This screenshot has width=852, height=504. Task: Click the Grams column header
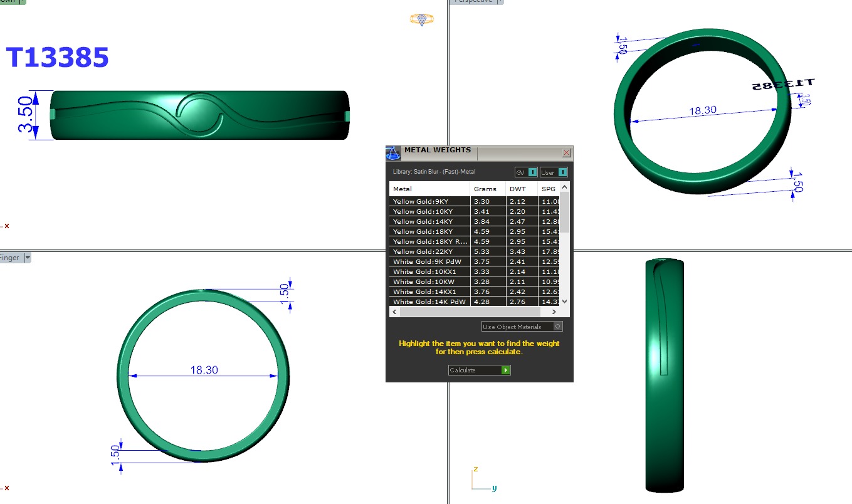click(x=488, y=189)
